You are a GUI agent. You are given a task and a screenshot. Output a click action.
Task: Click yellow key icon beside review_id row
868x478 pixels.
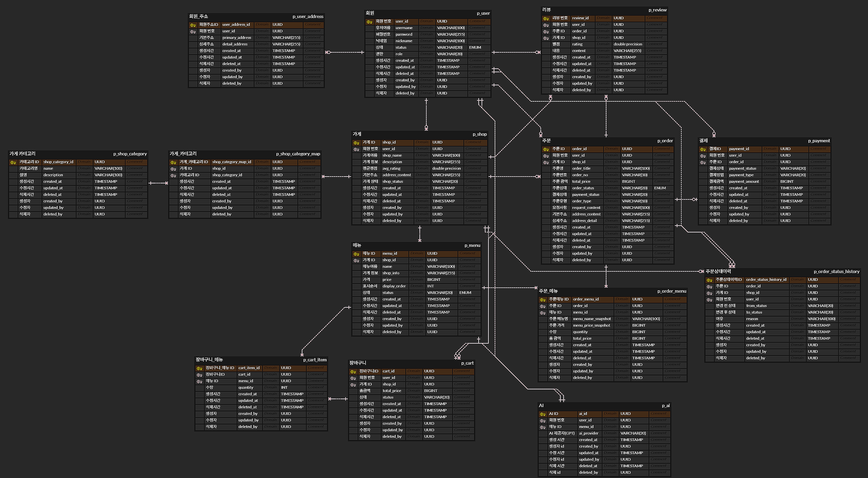pyautogui.click(x=546, y=18)
